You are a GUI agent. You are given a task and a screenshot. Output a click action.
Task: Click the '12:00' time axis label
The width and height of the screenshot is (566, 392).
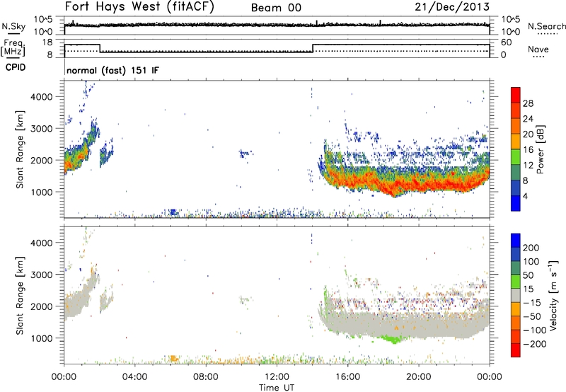coord(277,377)
